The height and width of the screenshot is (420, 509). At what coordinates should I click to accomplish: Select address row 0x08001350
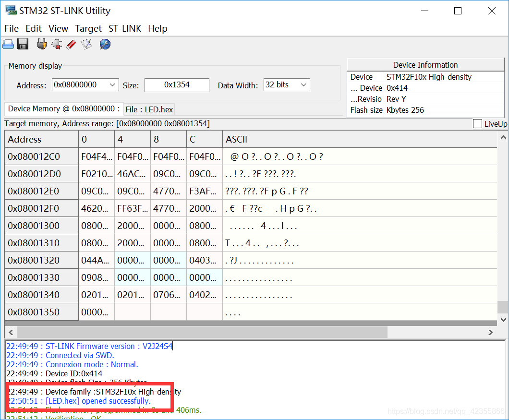(42, 312)
